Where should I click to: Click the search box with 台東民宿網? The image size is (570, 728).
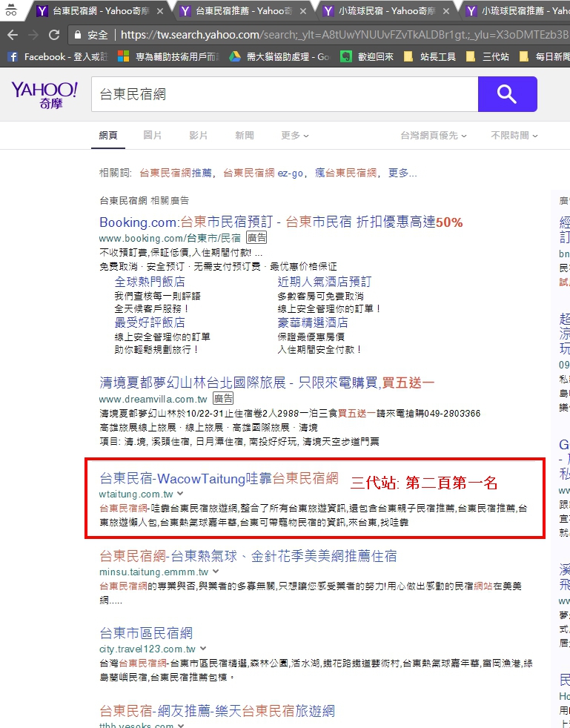click(x=285, y=94)
